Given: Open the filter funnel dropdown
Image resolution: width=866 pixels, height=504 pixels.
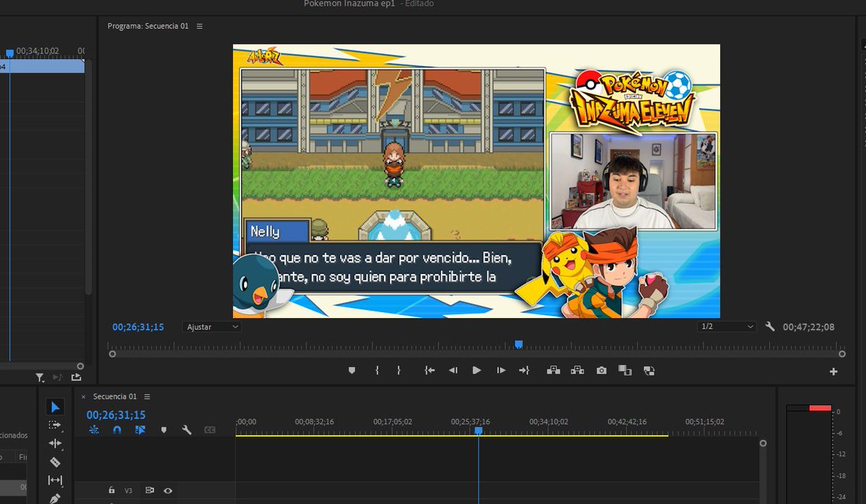Looking at the screenshot, I should pos(40,377).
